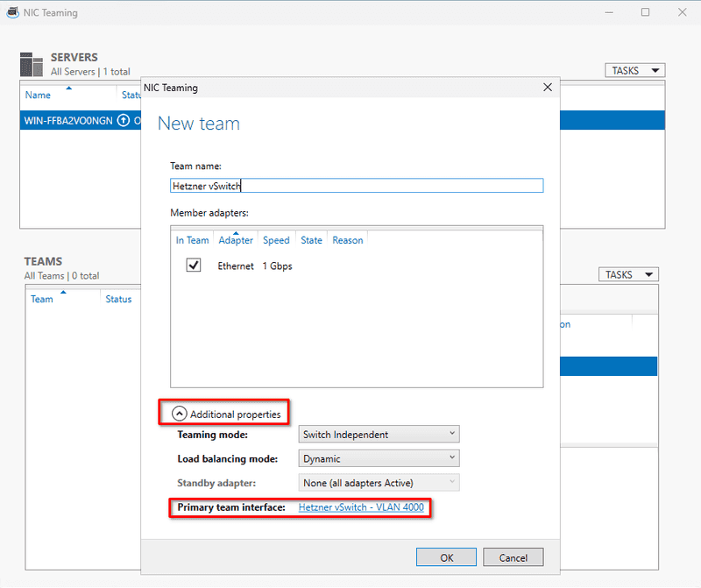The image size is (701, 588).
Task: Collapse the Additional properties section
Action: 180,412
